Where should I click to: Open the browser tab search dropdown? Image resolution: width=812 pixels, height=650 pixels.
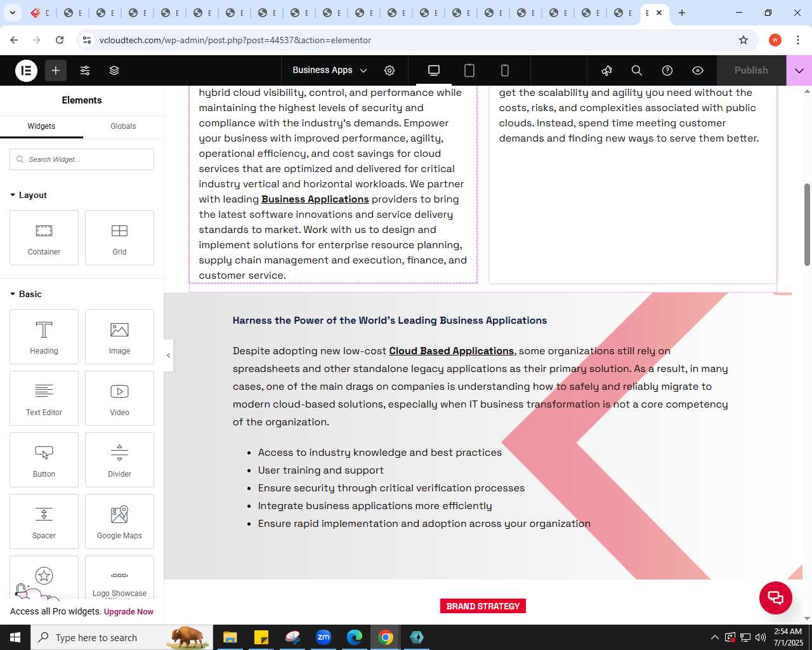coord(13,13)
